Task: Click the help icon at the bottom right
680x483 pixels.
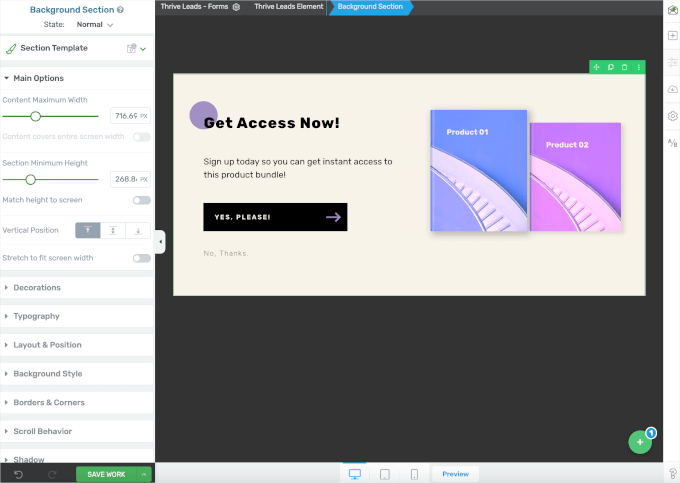Action: [x=673, y=474]
